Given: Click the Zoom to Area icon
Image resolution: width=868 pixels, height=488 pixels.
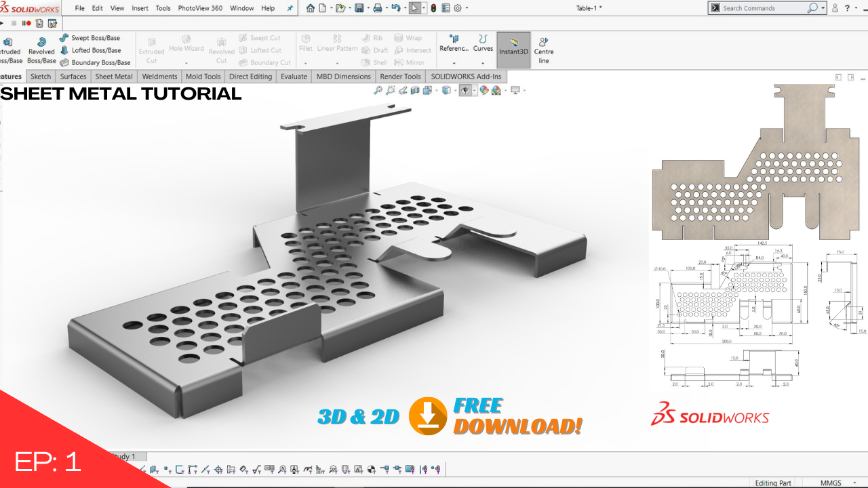Looking at the screenshot, I should (x=391, y=90).
